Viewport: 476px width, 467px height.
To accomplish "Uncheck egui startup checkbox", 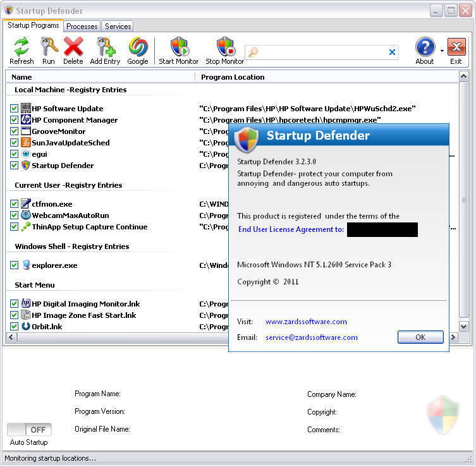I will point(14,154).
